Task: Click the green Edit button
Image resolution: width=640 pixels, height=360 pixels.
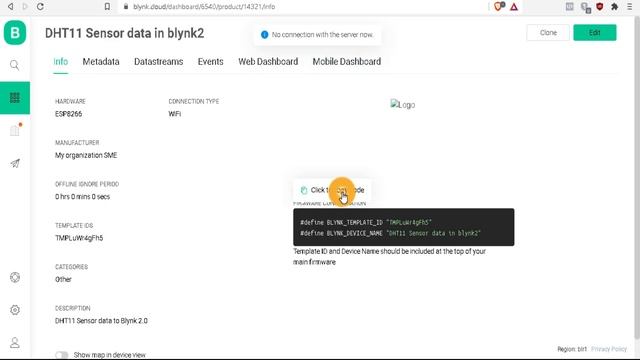Action: 595,33
